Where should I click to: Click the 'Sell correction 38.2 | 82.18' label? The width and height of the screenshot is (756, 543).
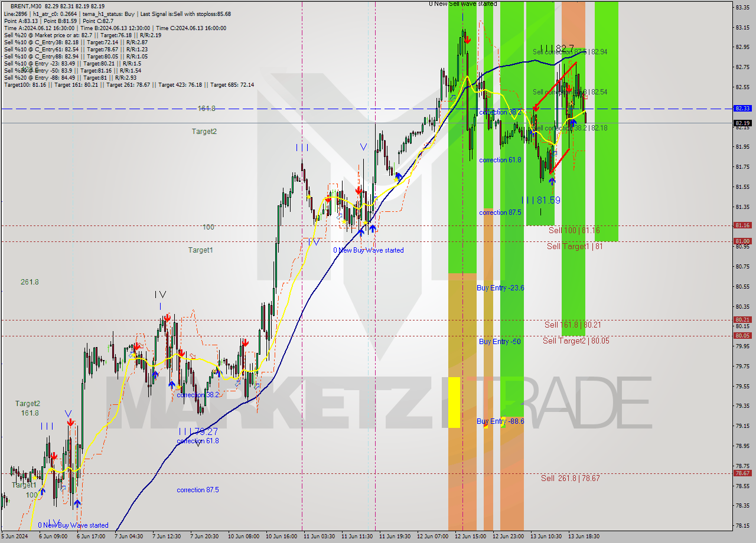[570, 127]
